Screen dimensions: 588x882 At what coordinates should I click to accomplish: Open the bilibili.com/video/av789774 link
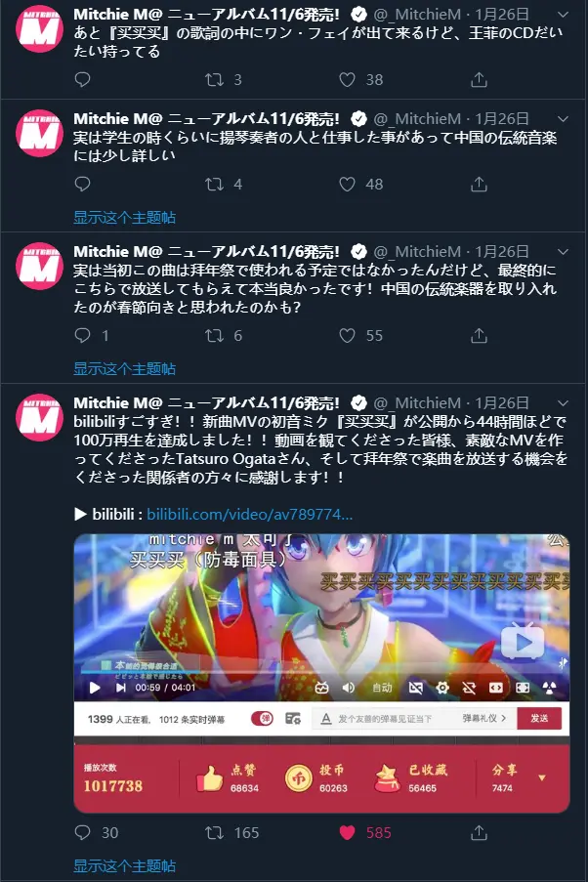(250, 514)
